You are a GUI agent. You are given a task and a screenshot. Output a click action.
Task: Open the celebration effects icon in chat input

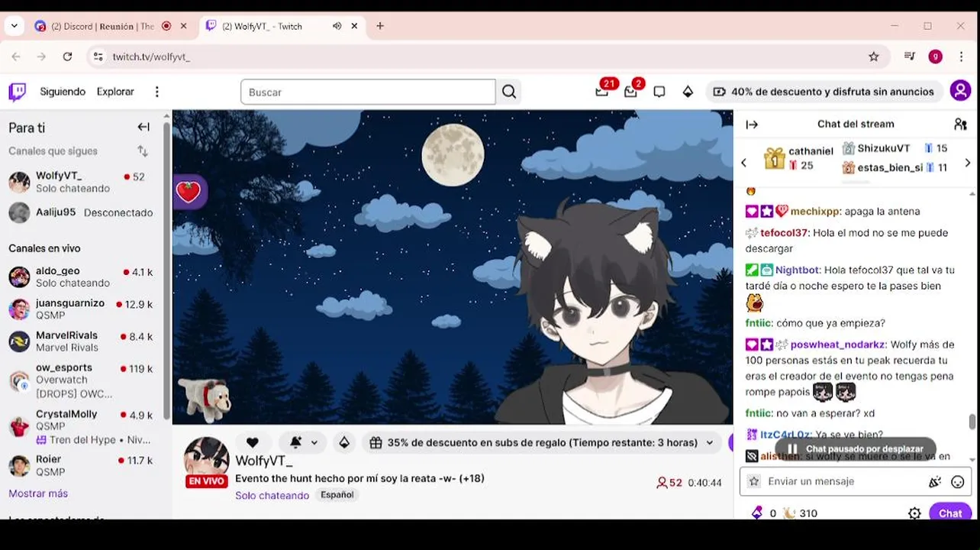click(935, 482)
